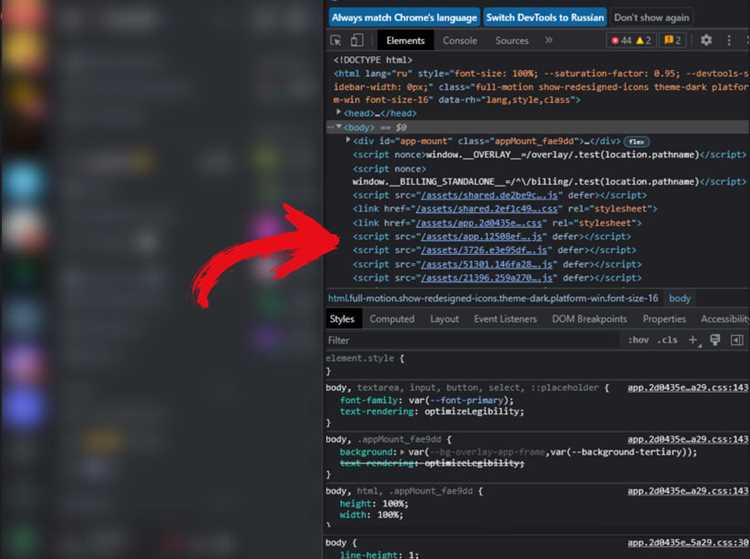The height and width of the screenshot is (559, 750).
Task: Toggle the .cls class editor
Action: point(667,340)
